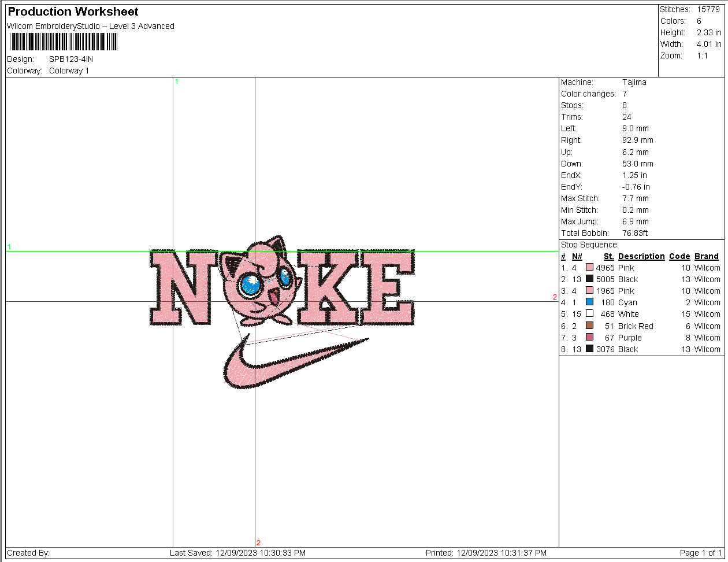728x562 pixels.
Task: Click the Production Worksheet title
Action: pos(73,12)
